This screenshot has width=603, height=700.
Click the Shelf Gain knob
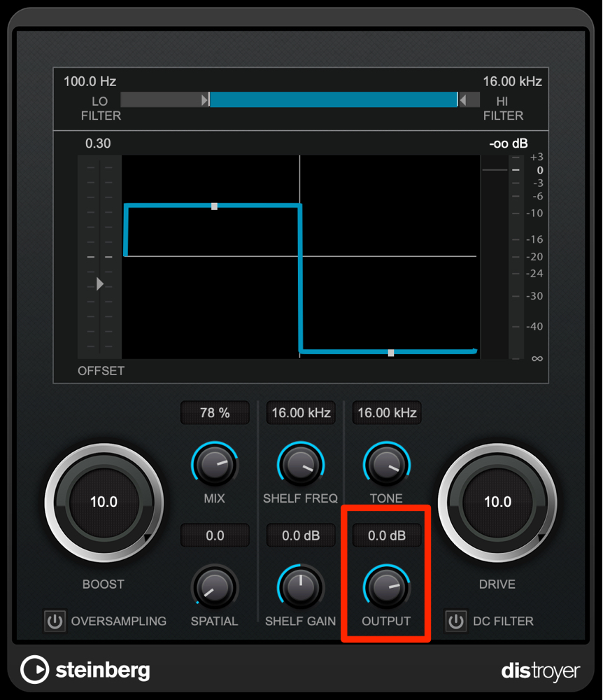301,587
